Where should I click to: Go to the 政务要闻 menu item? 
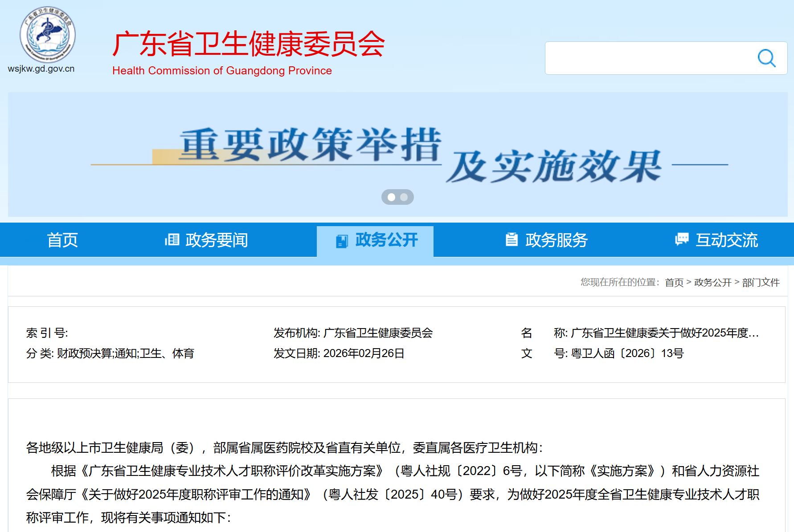(x=217, y=240)
